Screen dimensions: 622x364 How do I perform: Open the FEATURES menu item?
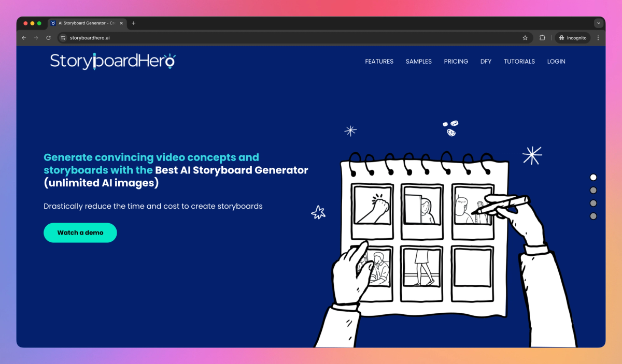pos(379,62)
